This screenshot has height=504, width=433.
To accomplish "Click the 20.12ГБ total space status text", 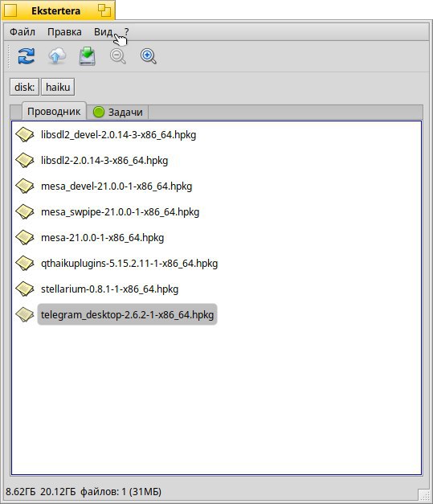I will tap(58, 492).
